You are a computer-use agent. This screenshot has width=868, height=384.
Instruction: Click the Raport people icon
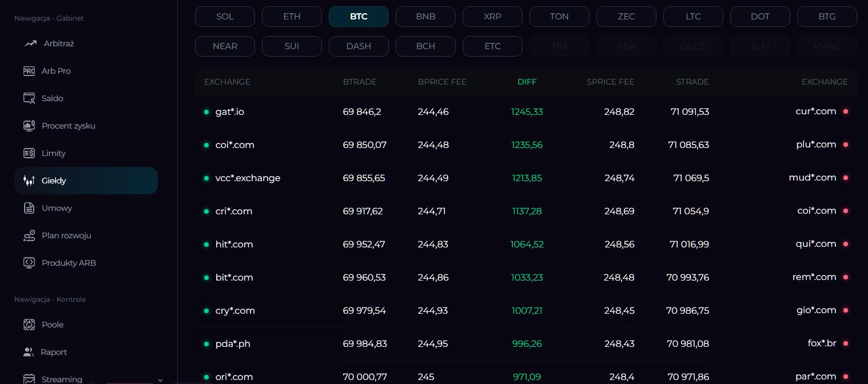click(x=29, y=352)
